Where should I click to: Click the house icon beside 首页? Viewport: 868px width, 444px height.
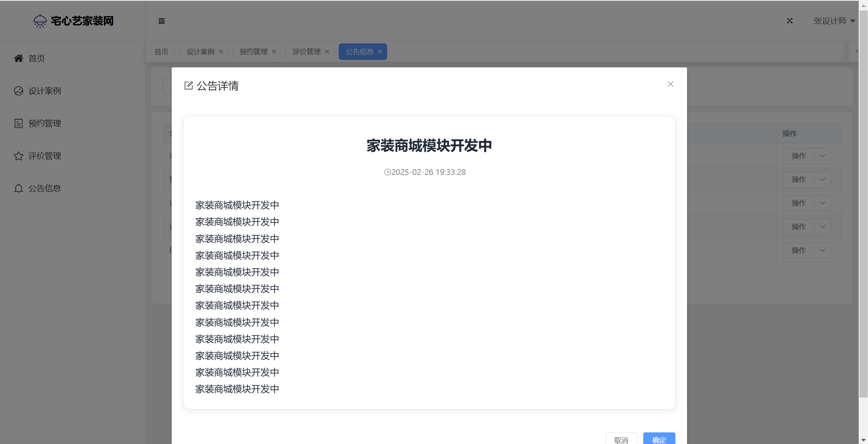(19, 58)
